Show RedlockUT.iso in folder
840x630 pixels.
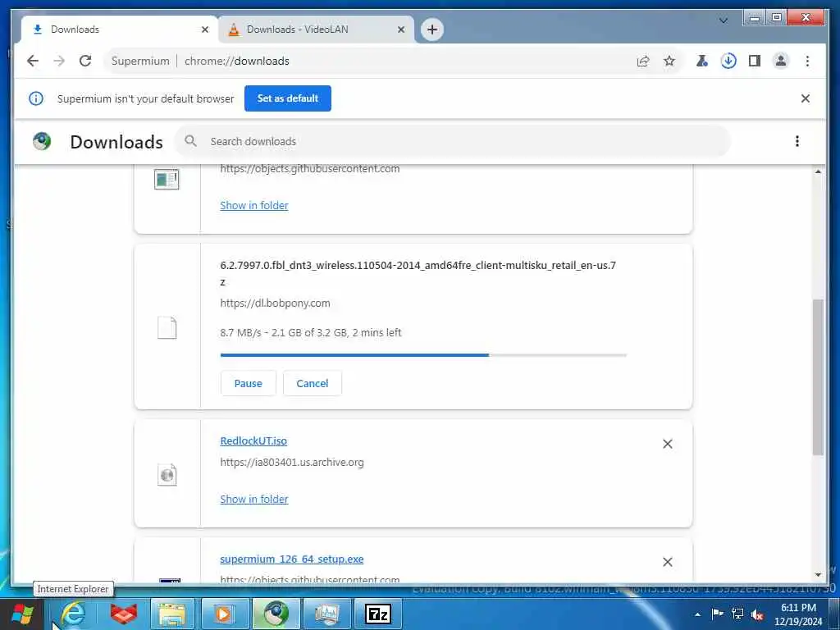tap(254, 500)
